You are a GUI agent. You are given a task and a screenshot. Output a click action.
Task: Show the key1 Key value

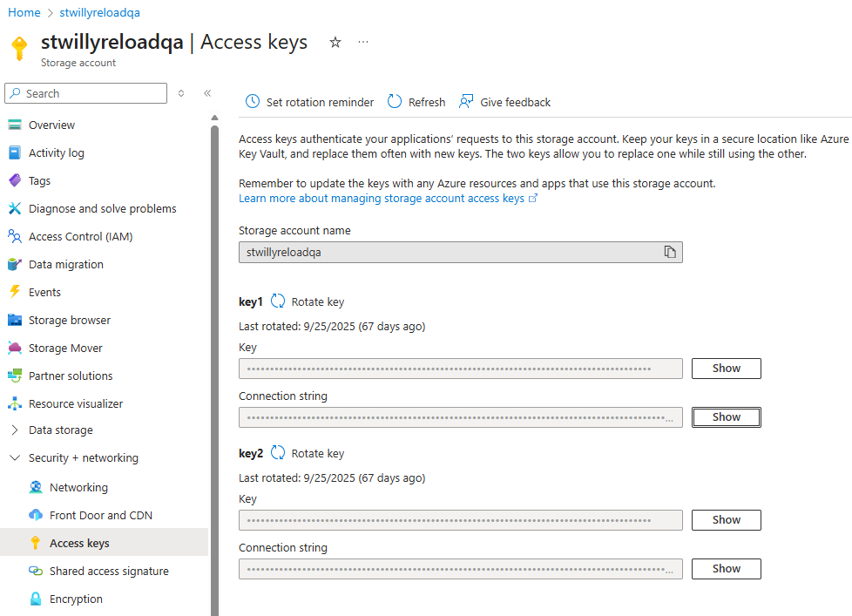pos(726,369)
